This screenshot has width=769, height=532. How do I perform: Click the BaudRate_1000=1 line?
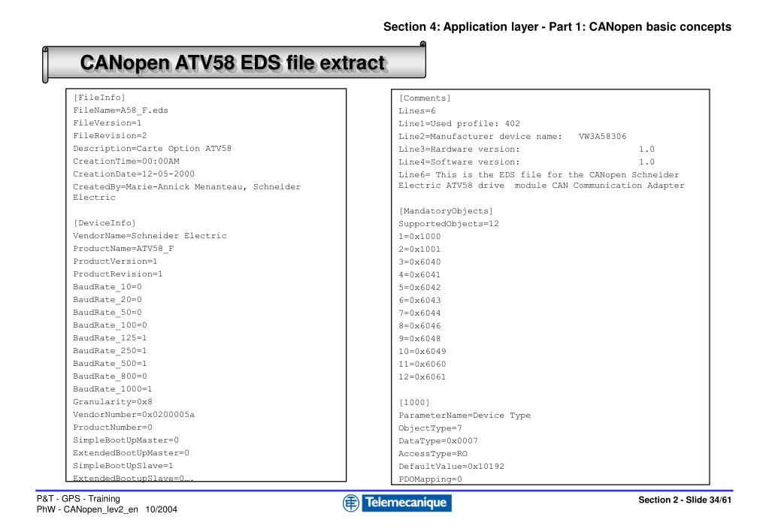113,388
